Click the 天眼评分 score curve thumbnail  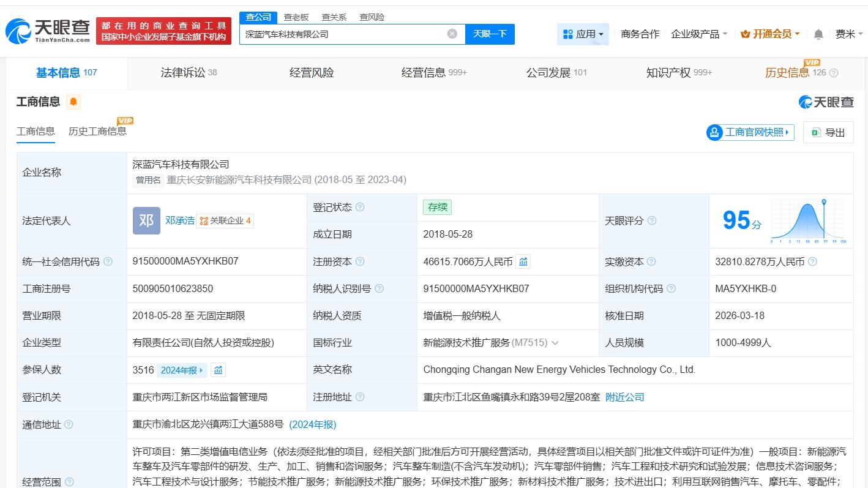(x=807, y=220)
